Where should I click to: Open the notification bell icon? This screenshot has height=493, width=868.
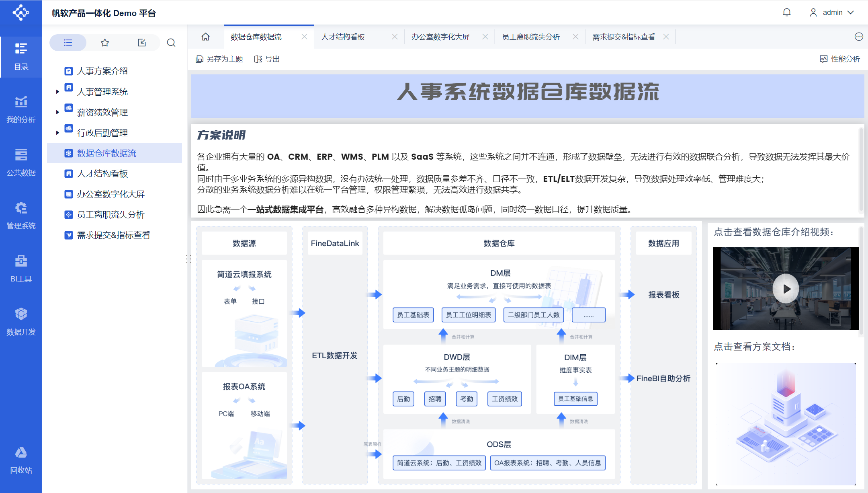(786, 12)
